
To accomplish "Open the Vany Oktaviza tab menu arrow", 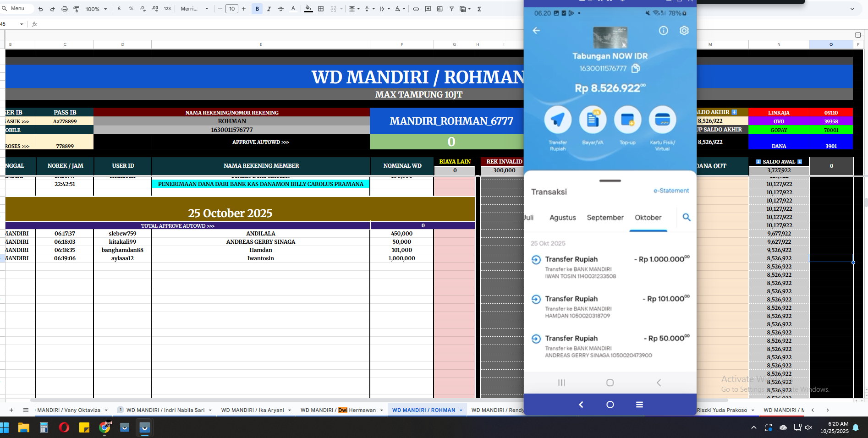I will 106,410.
